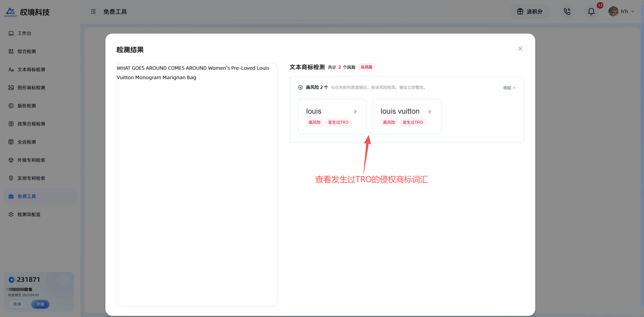Click the gift icon in 送积分

pos(520,11)
